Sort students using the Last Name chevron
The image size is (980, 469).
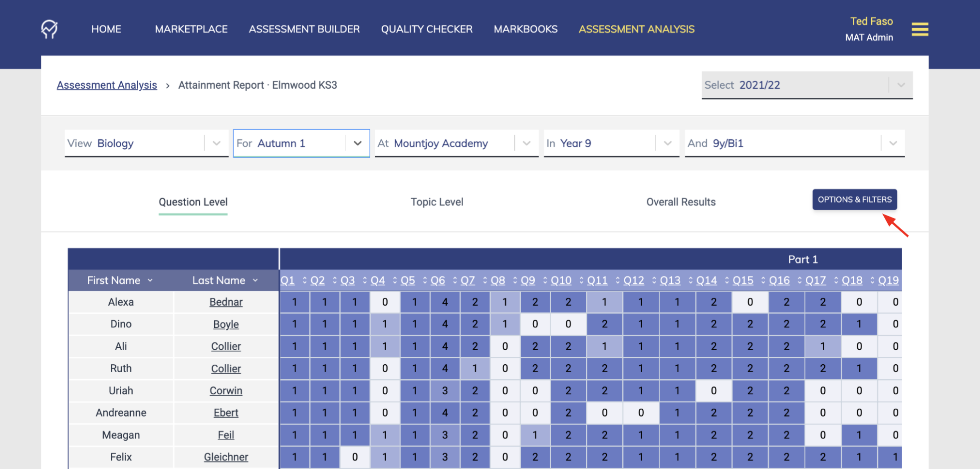[255, 280]
